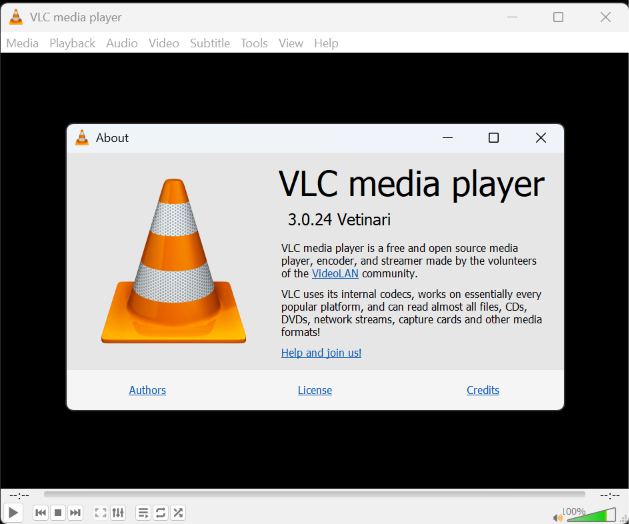Viewport: 629px width, 524px height.
Task: Toggle random shuffle playback icon
Action: click(x=178, y=512)
